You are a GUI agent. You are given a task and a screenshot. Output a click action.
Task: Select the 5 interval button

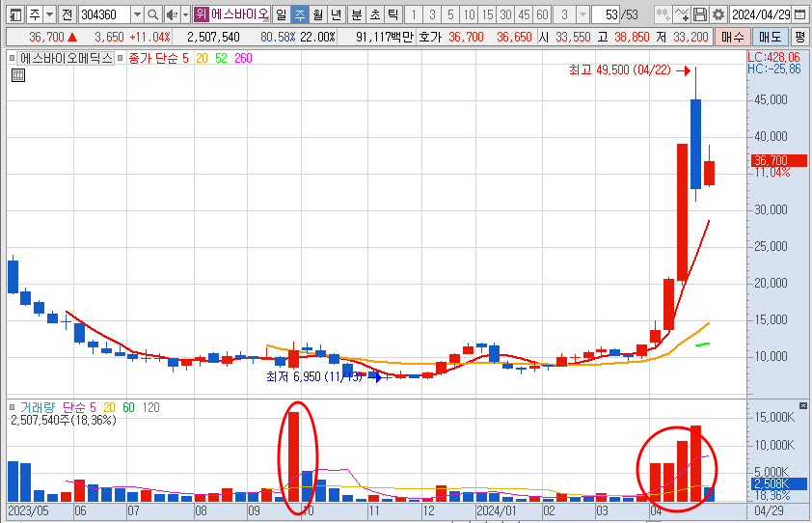click(450, 14)
